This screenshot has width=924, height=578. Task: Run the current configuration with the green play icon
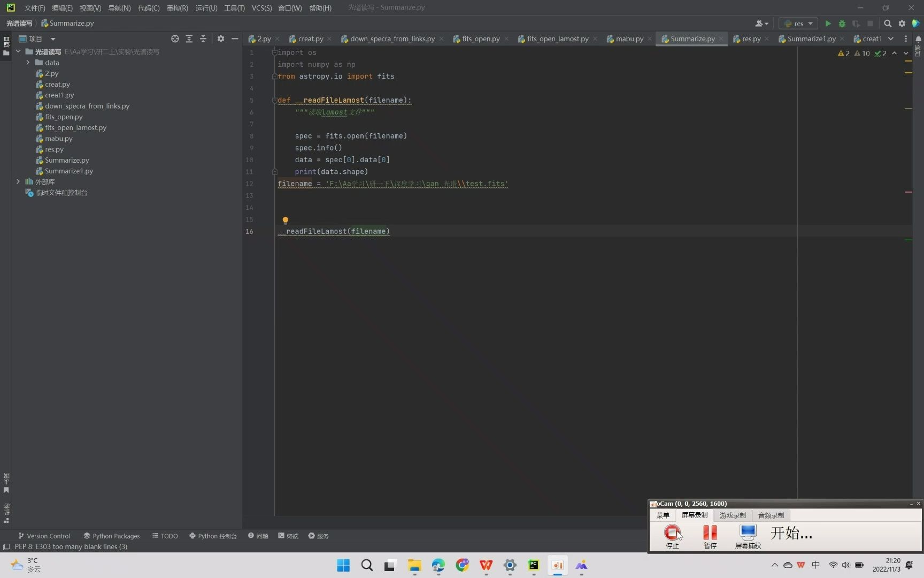(x=828, y=24)
